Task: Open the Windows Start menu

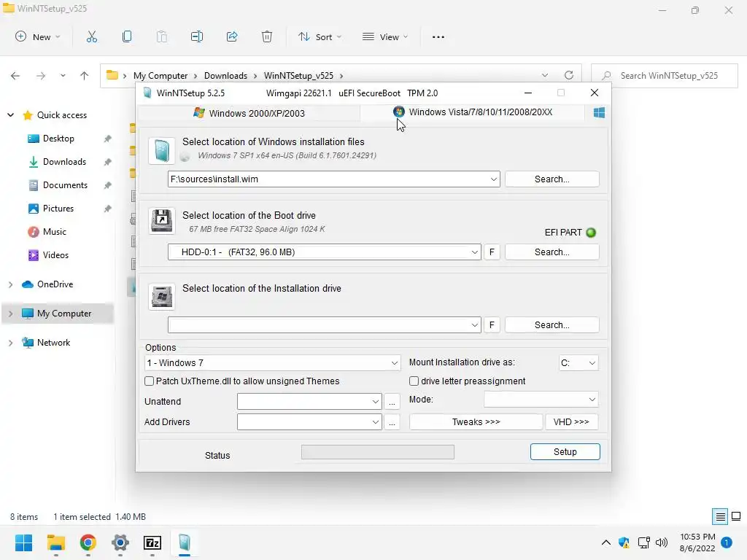Action: click(x=23, y=542)
